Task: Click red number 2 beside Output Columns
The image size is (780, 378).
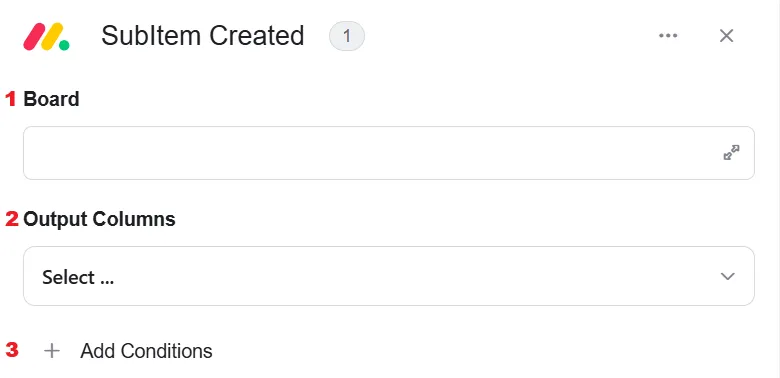Action: [x=11, y=219]
